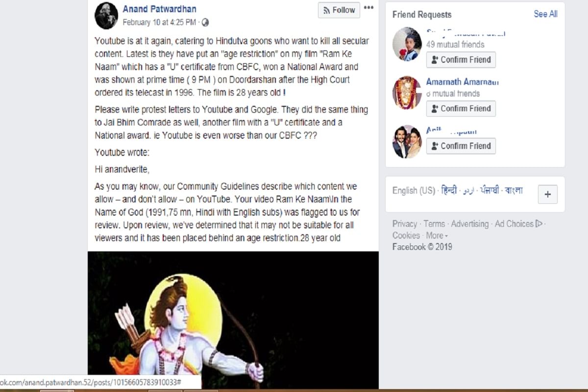Open the Cookies footer link
Screen dimensions: 588x392
pyautogui.click(x=406, y=236)
